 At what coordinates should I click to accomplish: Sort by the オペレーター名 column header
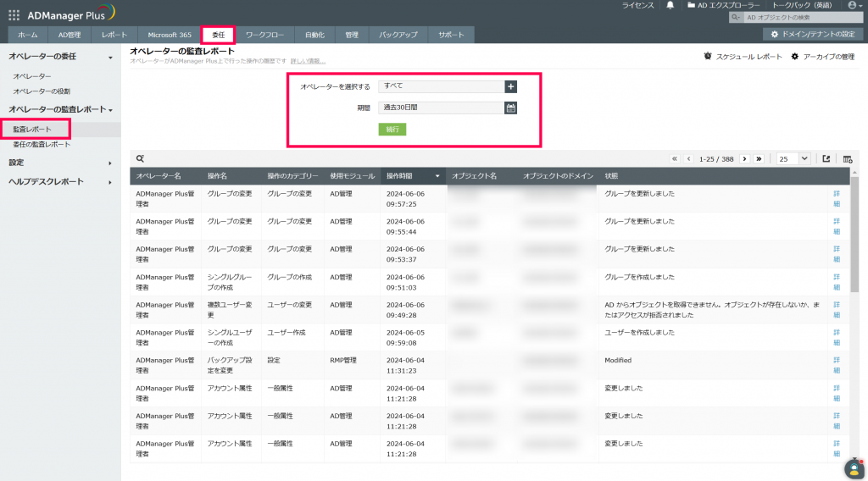[x=159, y=176]
